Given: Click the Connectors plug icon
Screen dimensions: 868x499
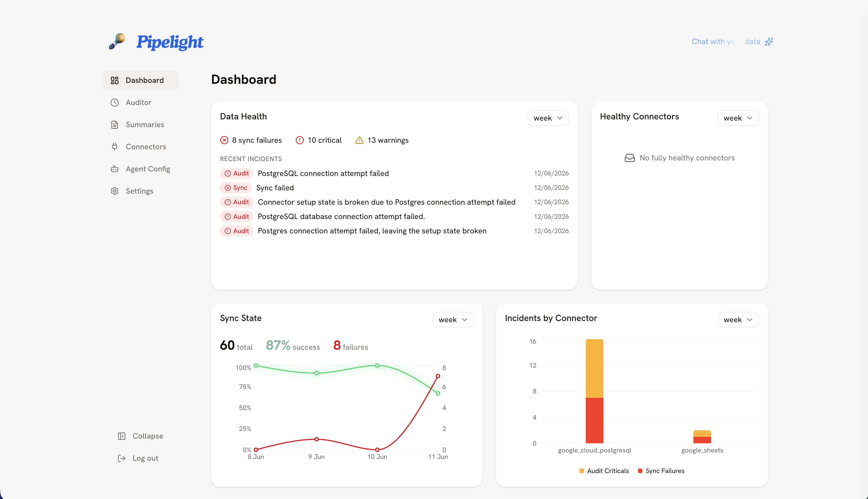Looking at the screenshot, I should pos(115,147).
